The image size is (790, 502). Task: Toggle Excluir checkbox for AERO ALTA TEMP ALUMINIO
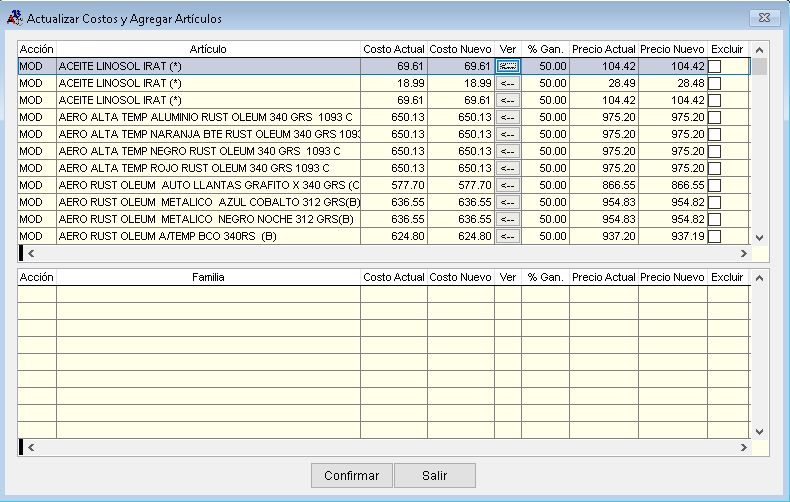pyautogui.click(x=714, y=117)
